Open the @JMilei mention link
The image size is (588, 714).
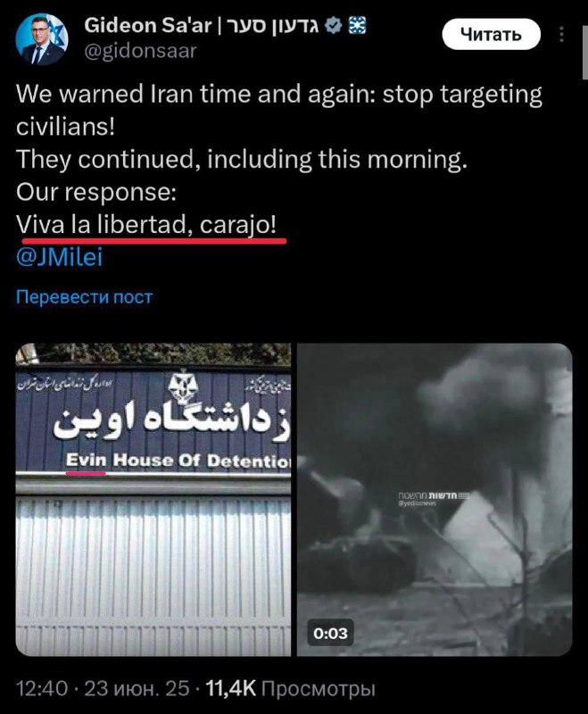(59, 257)
